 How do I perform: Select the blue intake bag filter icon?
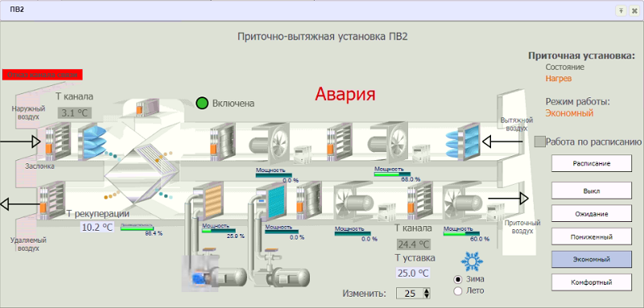coord(92,141)
